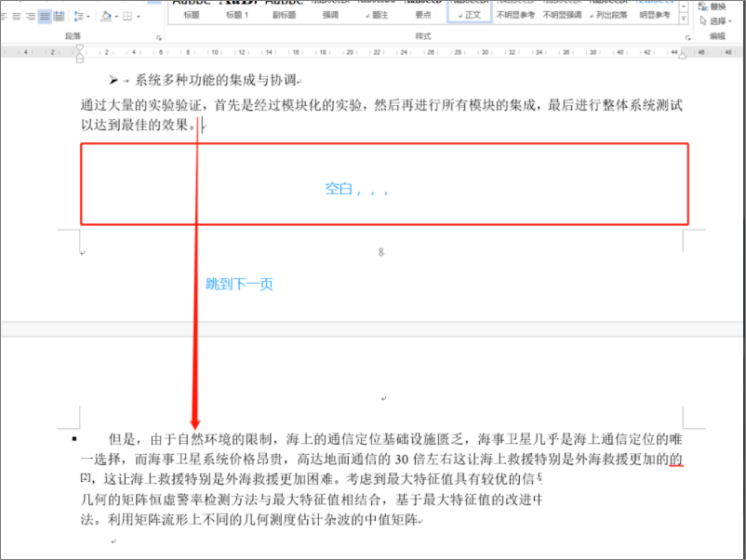The image size is (746, 560).
Task: Click the line spacing icon
Action: [x=78, y=16]
